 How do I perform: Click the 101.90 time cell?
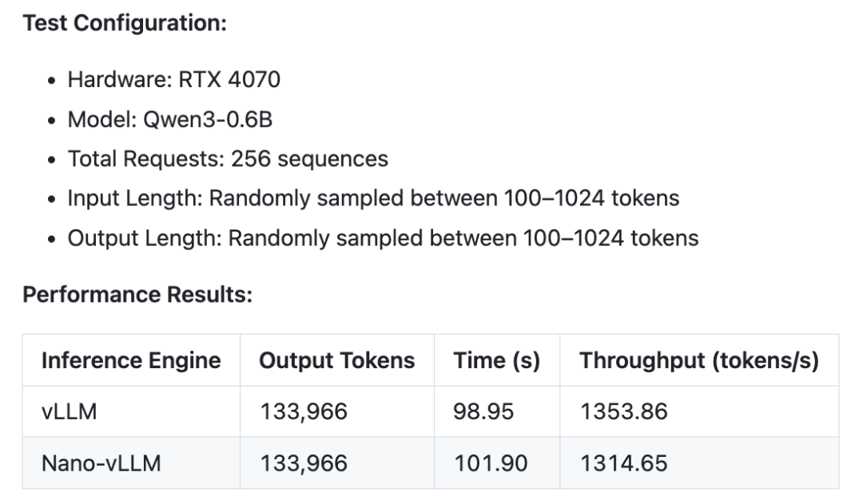[497, 463]
